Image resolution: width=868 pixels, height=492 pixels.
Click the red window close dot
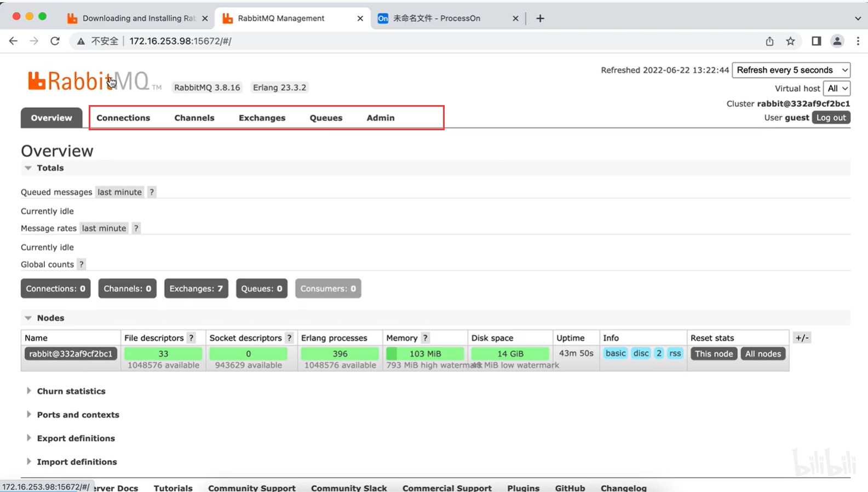tap(16, 16)
